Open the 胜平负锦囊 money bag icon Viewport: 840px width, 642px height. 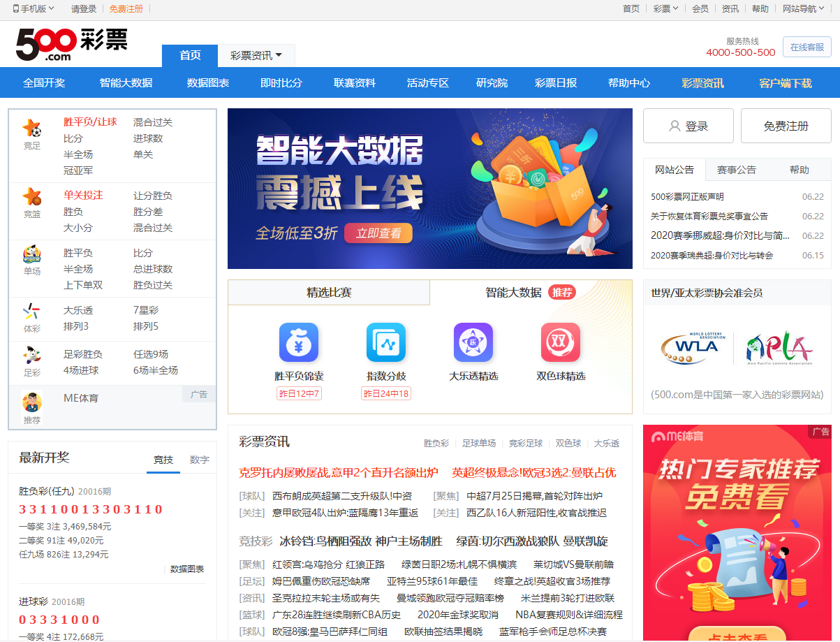point(299,342)
